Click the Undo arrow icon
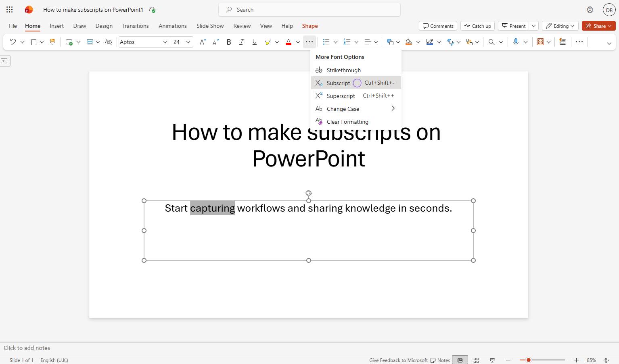The width and height of the screenshot is (619, 364). coord(13,42)
